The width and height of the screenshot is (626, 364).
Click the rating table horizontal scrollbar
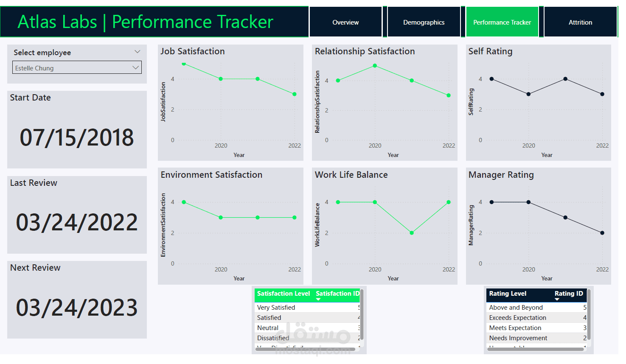coord(536,350)
